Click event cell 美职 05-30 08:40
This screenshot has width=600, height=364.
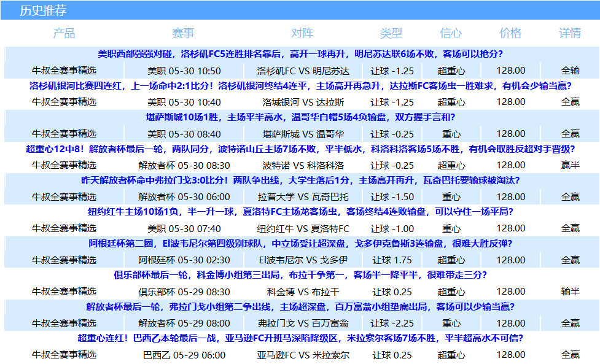point(184,134)
